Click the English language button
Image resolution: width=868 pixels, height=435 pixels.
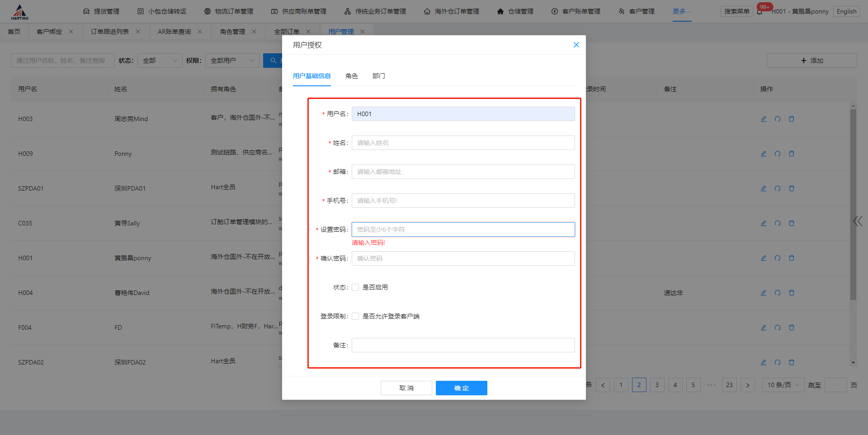[846, 11]
